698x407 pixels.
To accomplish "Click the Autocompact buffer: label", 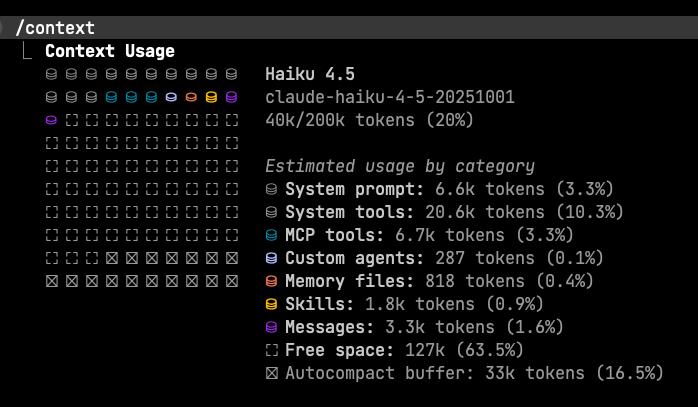I will 380,373.
